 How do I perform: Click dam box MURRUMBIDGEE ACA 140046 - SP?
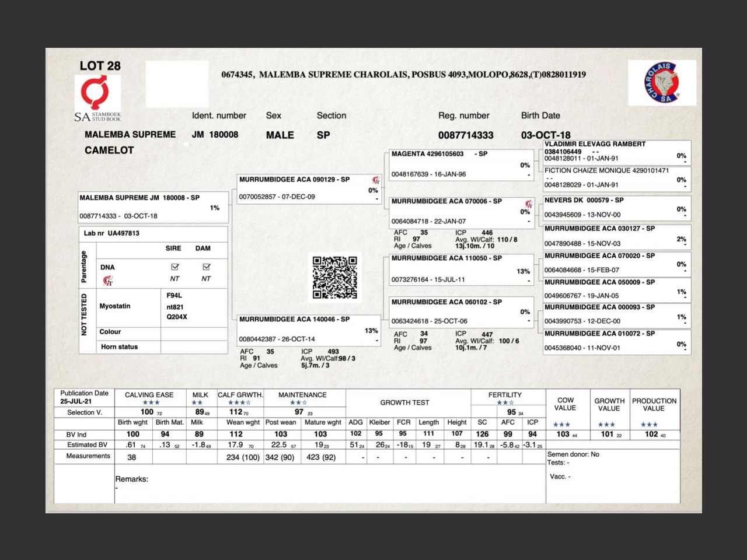[x=309, y=330]
